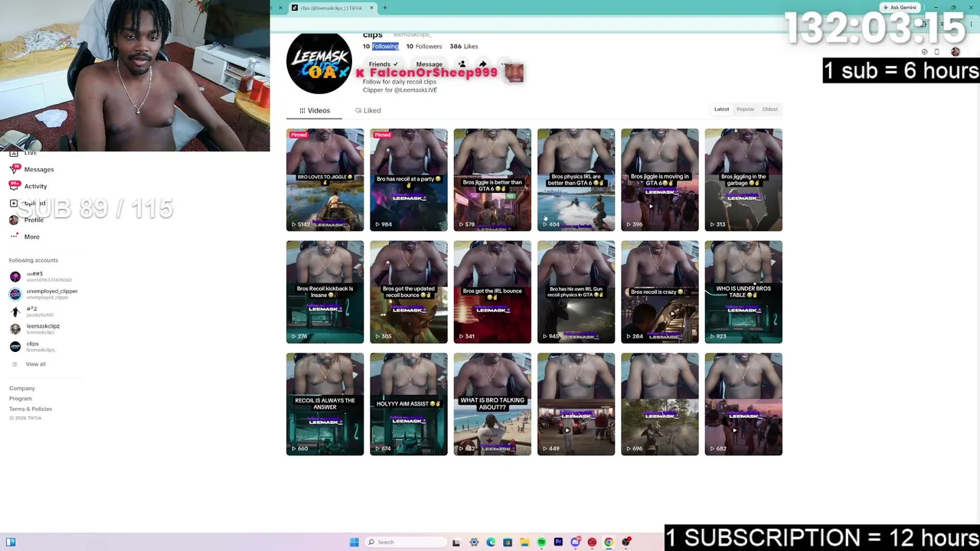Click the Upload plus icon in sidebar
The image size is (980, 551).
click(14, 203)
